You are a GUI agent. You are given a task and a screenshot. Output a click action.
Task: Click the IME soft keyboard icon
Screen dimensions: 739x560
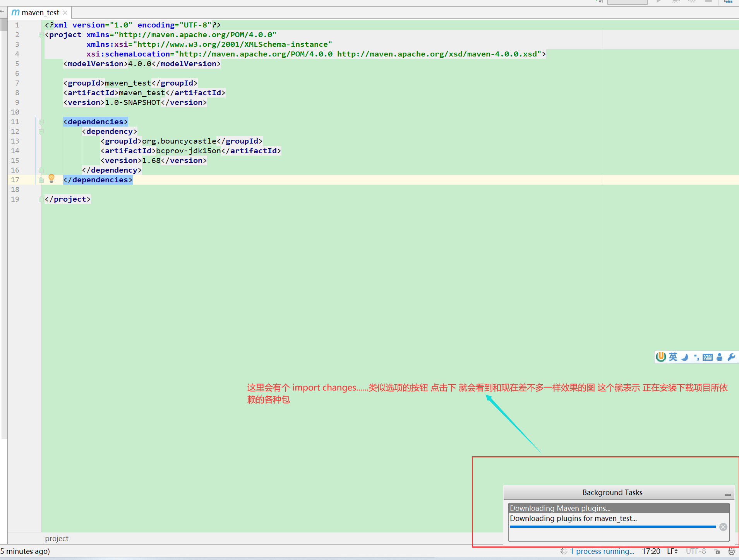point(707,357)
